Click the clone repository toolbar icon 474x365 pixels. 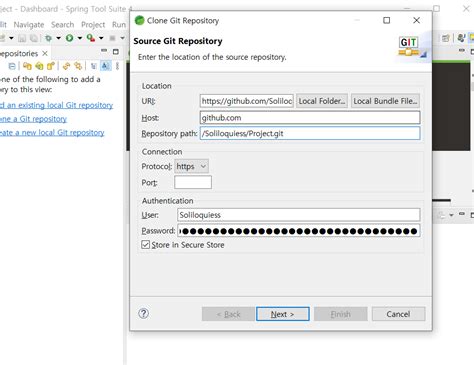(39, 66)
